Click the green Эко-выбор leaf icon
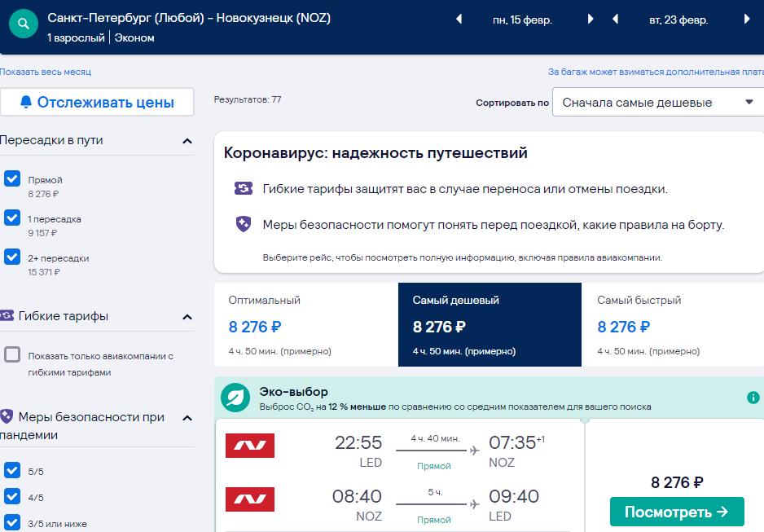The height and width of the screenshot is (532, 764). tap(235, 398)
